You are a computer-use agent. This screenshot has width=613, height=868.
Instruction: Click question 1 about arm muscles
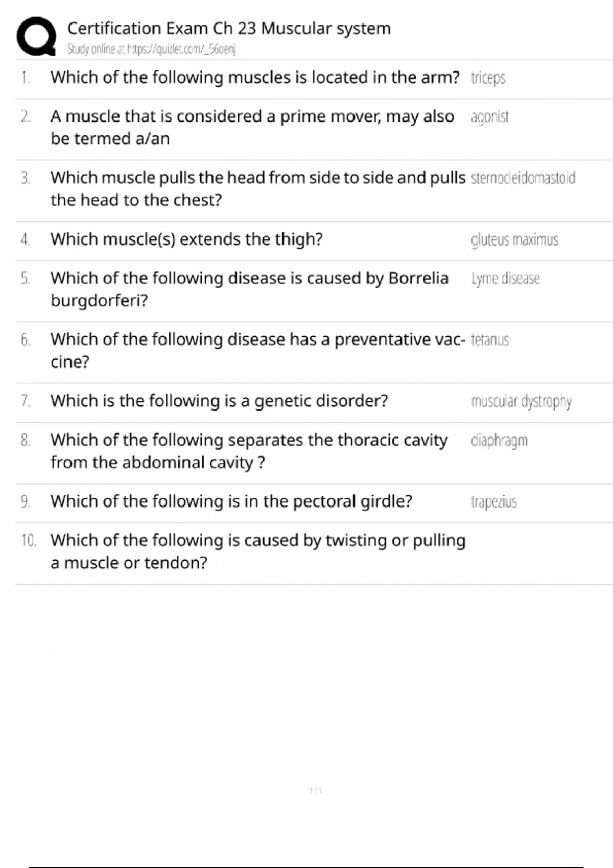(x=255, y=78)
